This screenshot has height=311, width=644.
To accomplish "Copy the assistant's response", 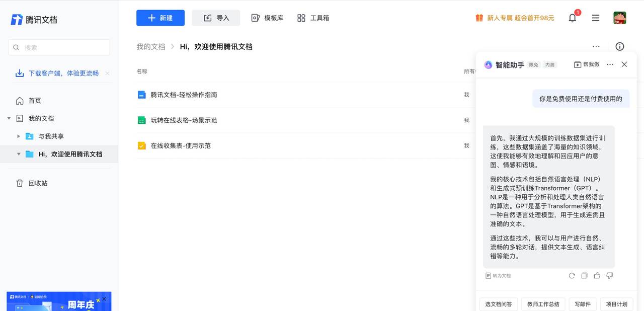I will point(584,275).
